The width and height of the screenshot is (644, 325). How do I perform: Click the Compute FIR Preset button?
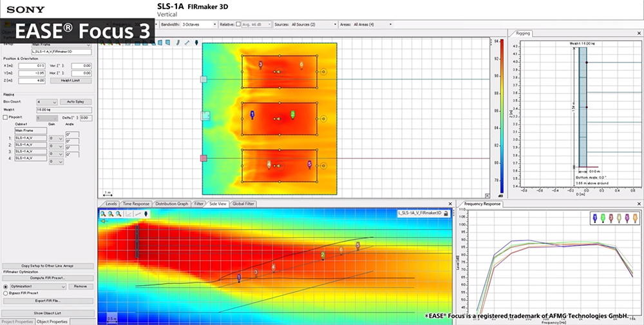pos(47,278)
